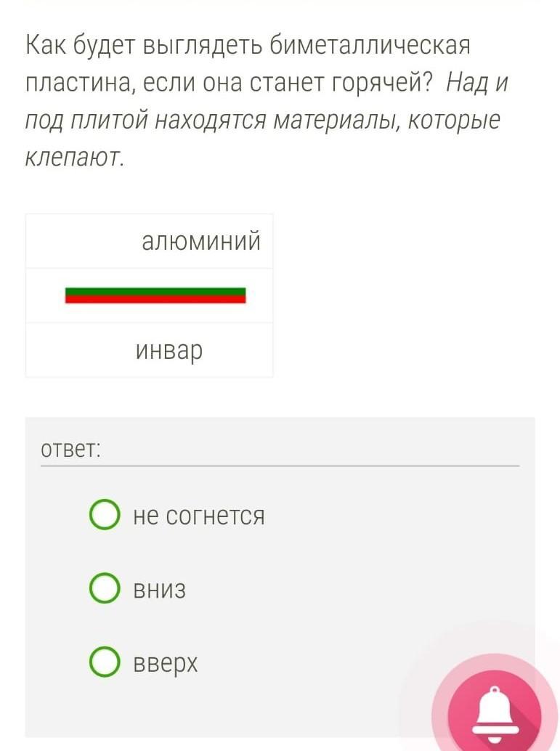Click the "ответ:" label
The image size is (560, 751).
pos(70,450)
